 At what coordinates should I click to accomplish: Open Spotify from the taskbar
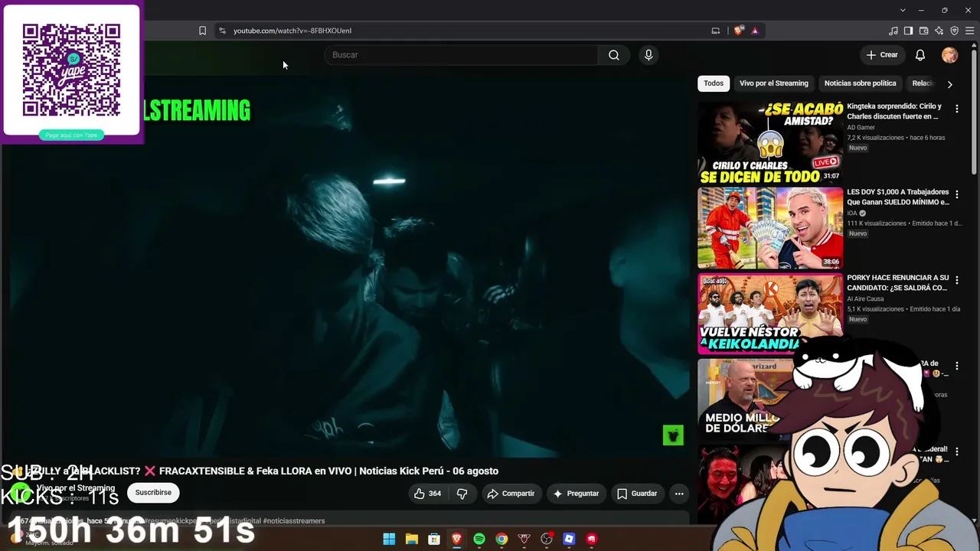pos(479,539)
